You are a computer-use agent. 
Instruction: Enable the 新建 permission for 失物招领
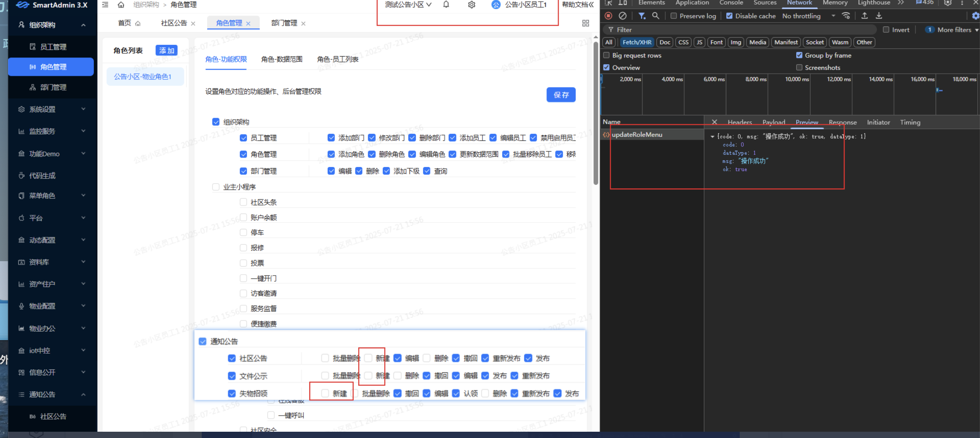coord(324,393)
